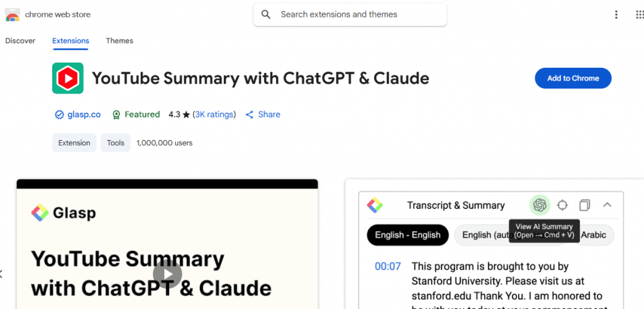The height and width of the screenshot is (309, 644).
Task: Click the Add to Chrome button
Action: coord(573,79)
